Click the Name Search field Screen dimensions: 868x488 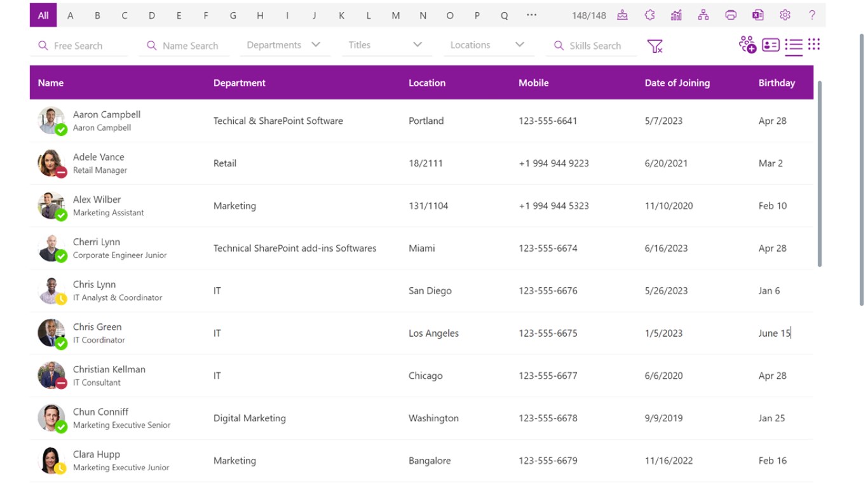point(190,46)
